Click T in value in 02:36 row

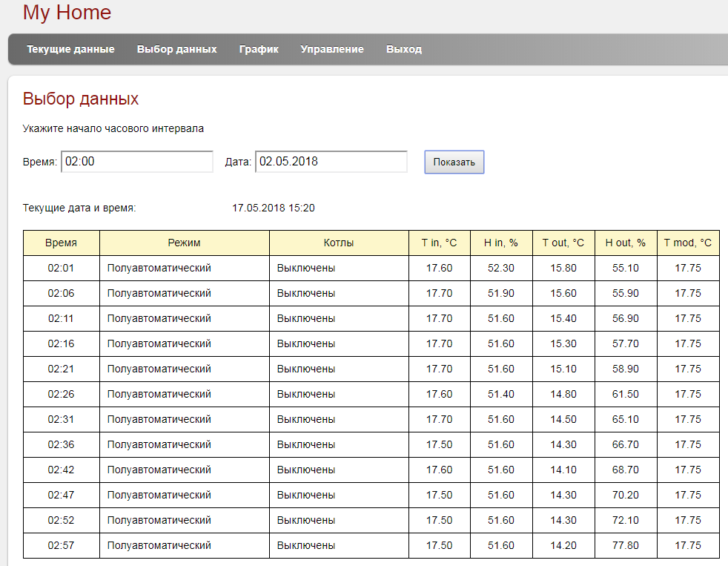439,445
